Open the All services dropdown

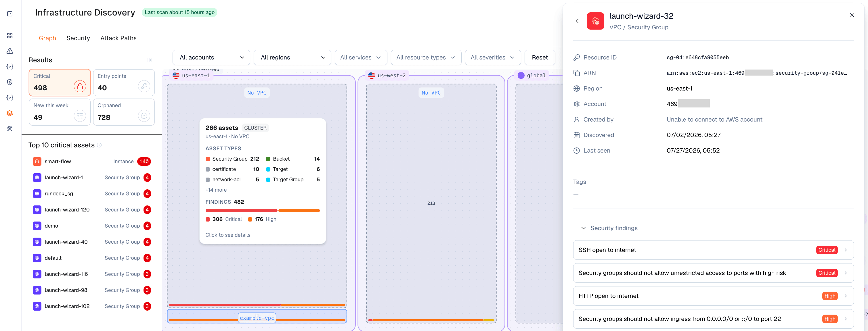[361, 57]
